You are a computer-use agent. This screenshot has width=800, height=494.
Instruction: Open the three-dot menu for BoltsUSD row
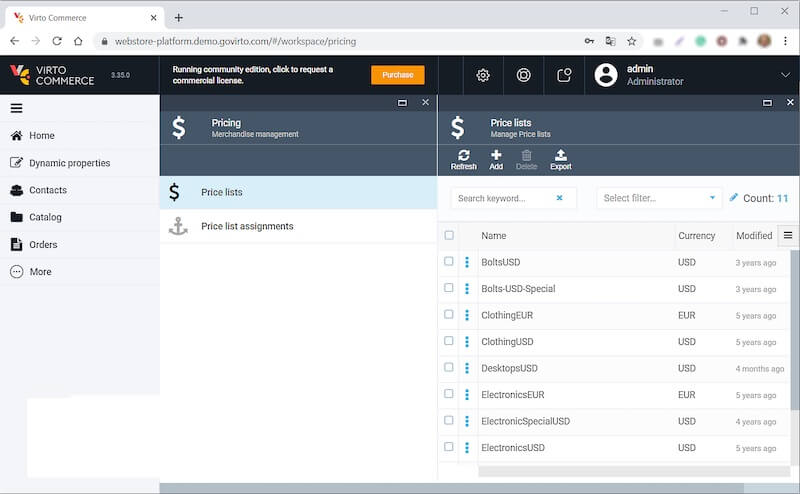click(x=467, y=262)
